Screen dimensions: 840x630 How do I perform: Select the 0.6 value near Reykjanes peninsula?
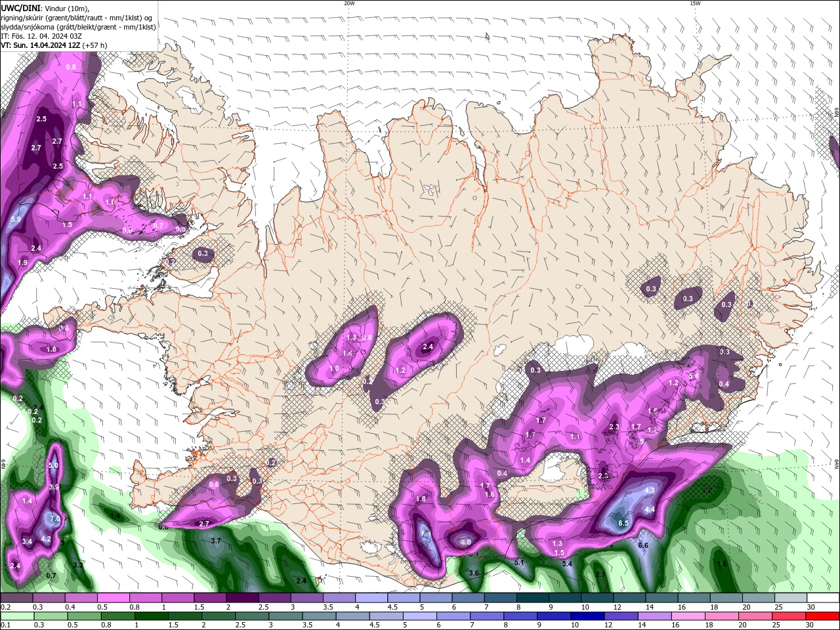pyautogui.click(x=214, y=484)
